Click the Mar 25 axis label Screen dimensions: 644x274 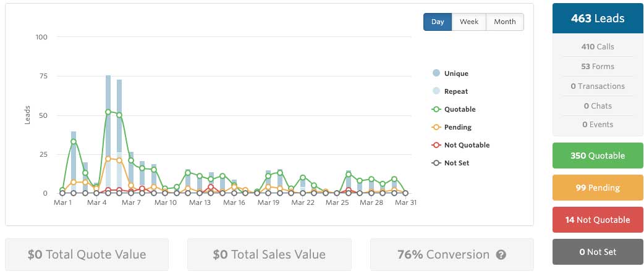[337, 202]
